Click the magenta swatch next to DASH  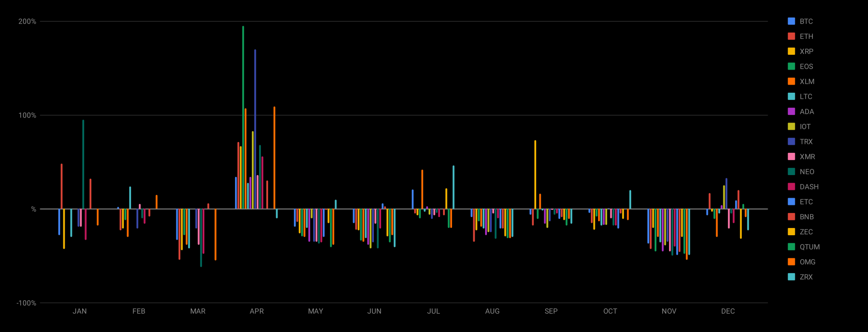pos(791,186)
